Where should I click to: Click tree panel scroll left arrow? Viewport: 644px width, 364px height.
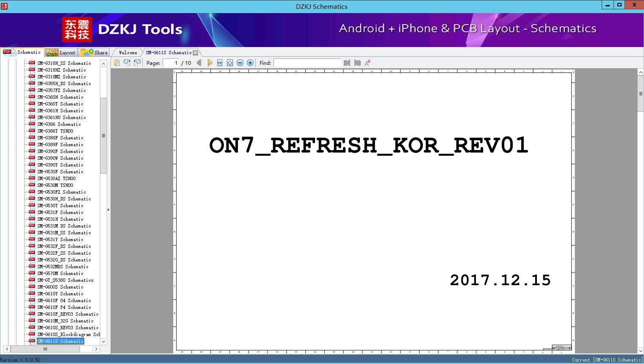(x=7, y=349)
